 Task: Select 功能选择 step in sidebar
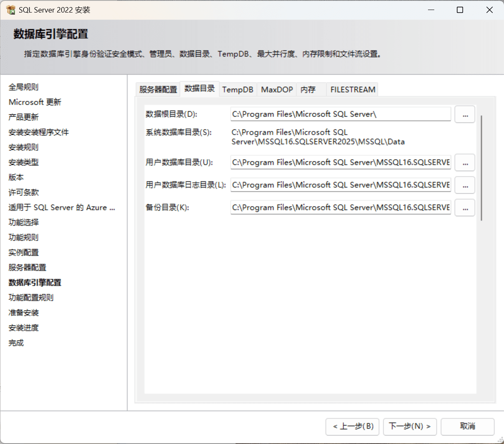click(23, 222)
